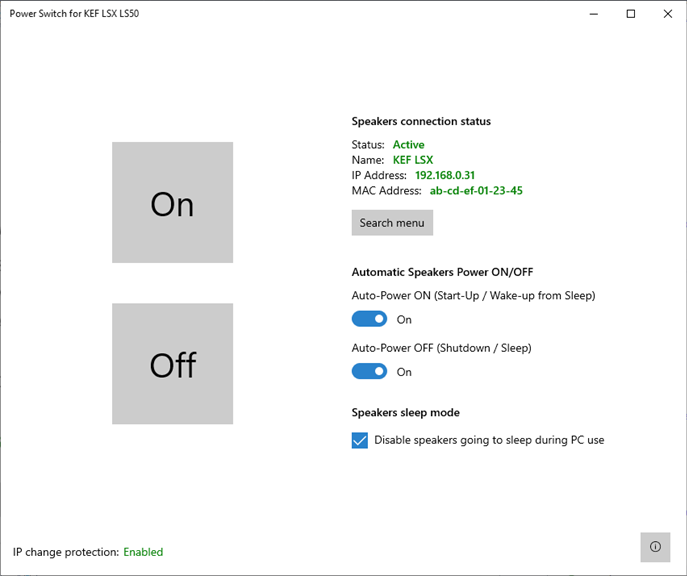Click the Speakers connection status heading
The width and height of the screenshot is (687, 576).
[421, 121]
